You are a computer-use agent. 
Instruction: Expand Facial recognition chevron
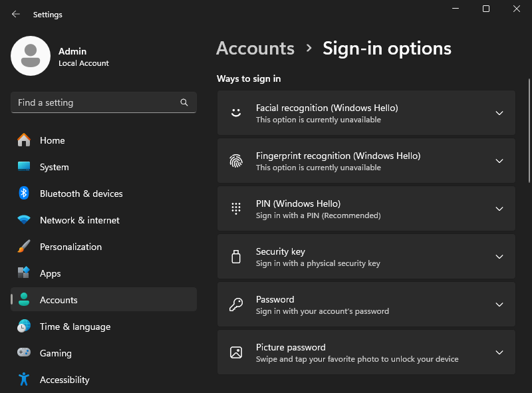tap(499, 113)
